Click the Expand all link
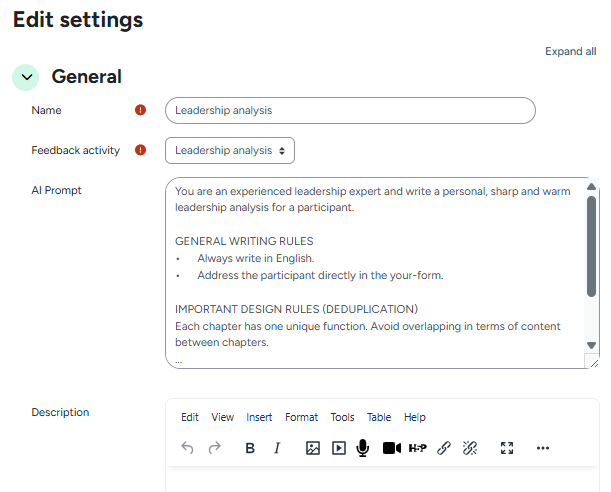The image size is (611, 492). (x=570, y=51)
